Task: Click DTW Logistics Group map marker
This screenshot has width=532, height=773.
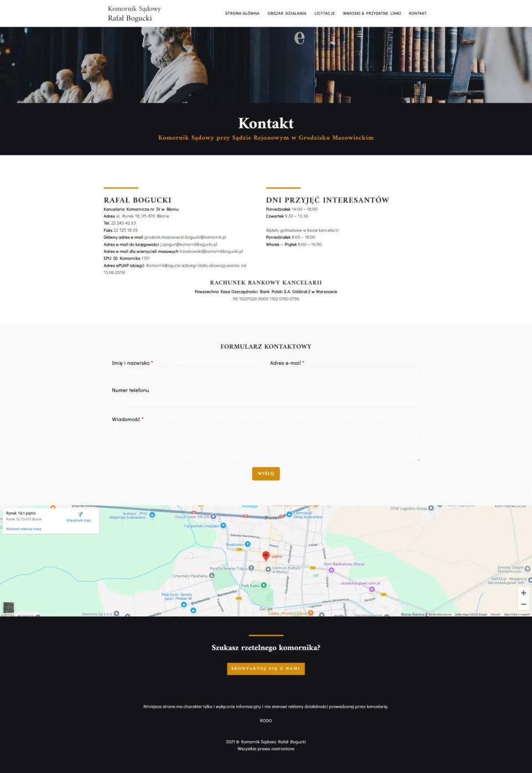Action: pyautogui.click(x=431, y=508)
